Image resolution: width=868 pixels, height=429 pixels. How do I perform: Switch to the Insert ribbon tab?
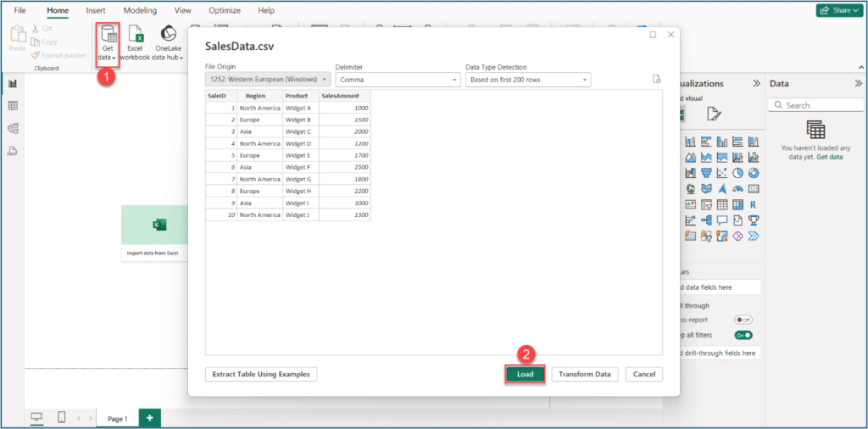(x=96, y=10)
